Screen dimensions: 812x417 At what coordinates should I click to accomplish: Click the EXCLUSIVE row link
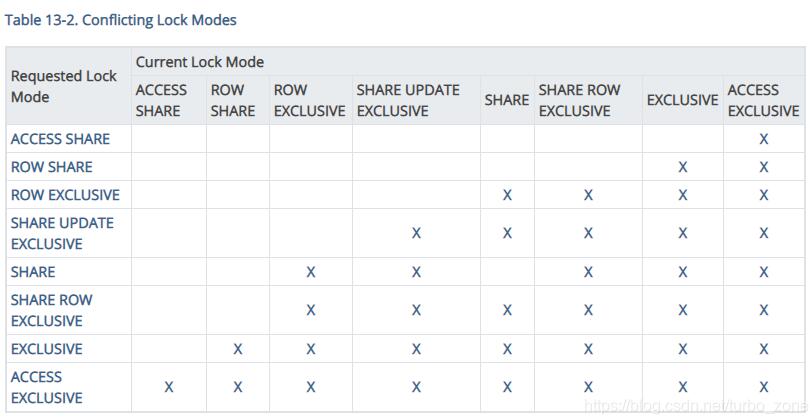point(46,349)
